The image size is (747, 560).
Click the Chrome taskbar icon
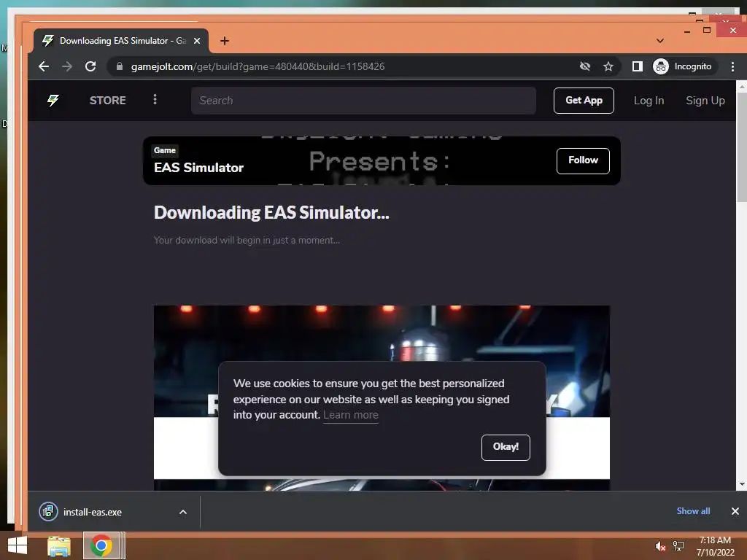101,545
